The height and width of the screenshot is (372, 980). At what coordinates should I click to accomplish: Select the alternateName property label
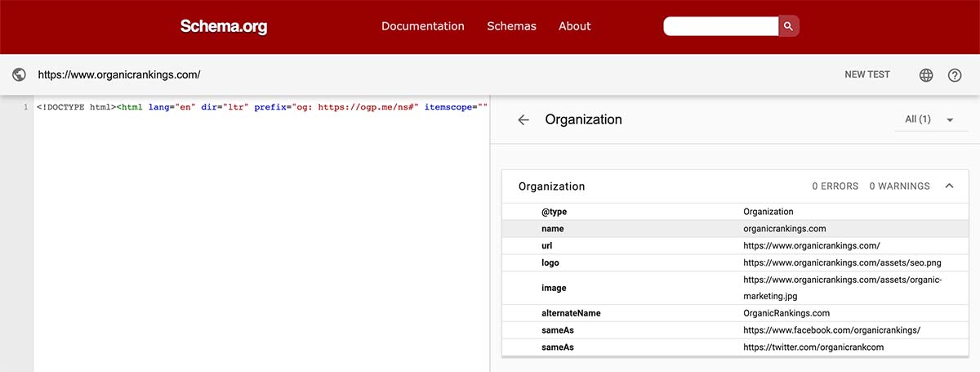coord(571,313)
